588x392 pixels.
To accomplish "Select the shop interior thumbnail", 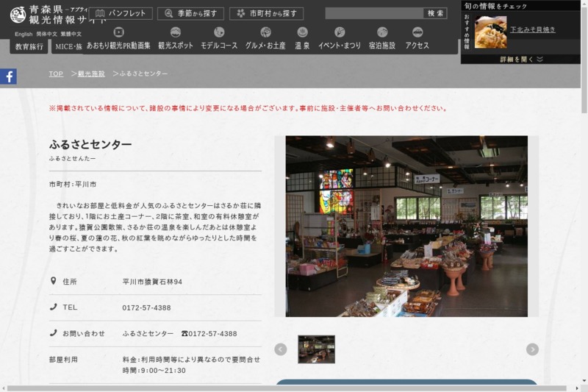I will tap(316, 349).
